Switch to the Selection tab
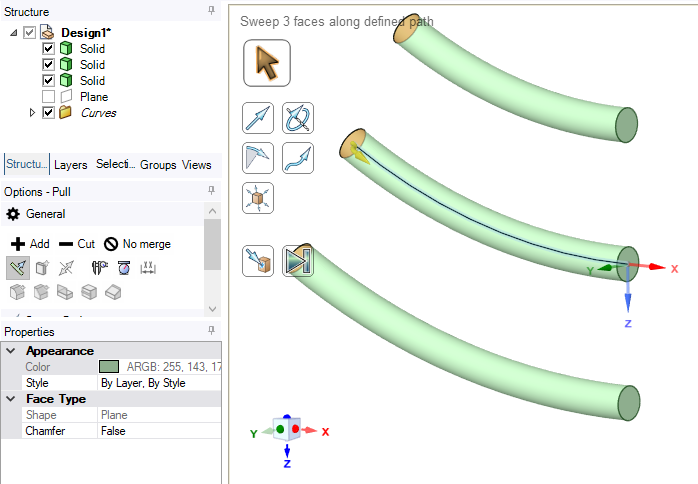This screenshot has width=698, height=484. (116, 164)
